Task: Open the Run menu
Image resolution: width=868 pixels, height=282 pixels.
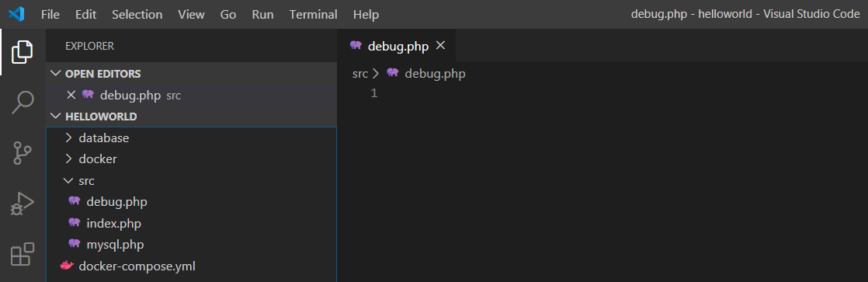Action: 263,15
